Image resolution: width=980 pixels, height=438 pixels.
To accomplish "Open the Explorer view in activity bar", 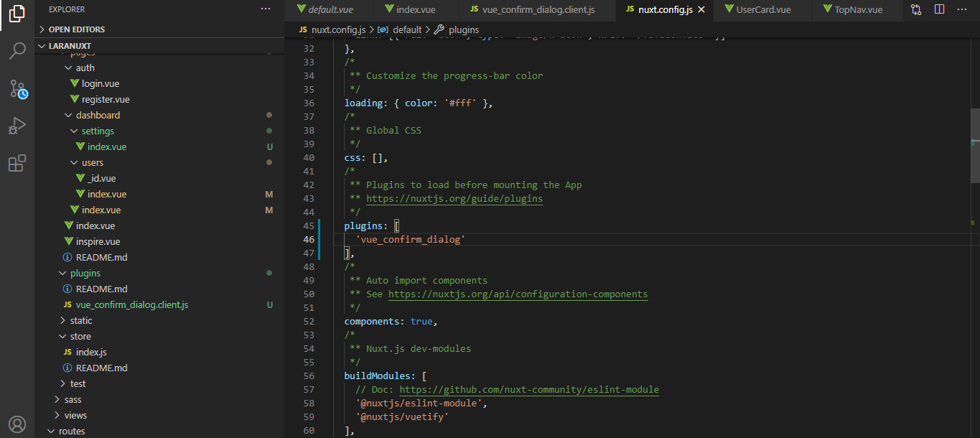I will (17, 14).
